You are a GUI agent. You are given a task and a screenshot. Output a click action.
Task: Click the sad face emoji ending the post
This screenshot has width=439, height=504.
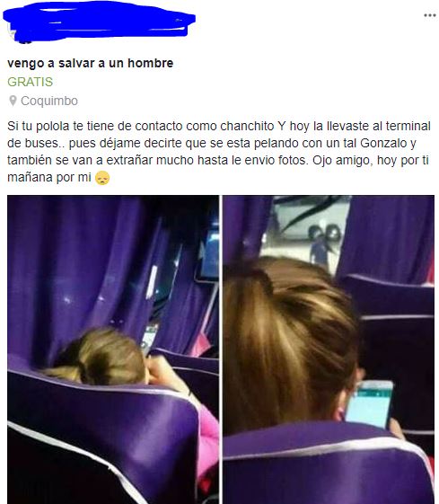tap(102, 178)
